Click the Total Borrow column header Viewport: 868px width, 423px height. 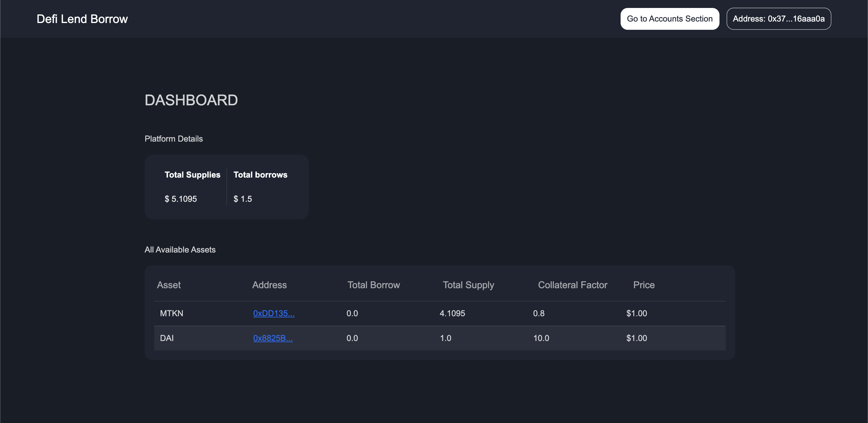tap(373, 285)
